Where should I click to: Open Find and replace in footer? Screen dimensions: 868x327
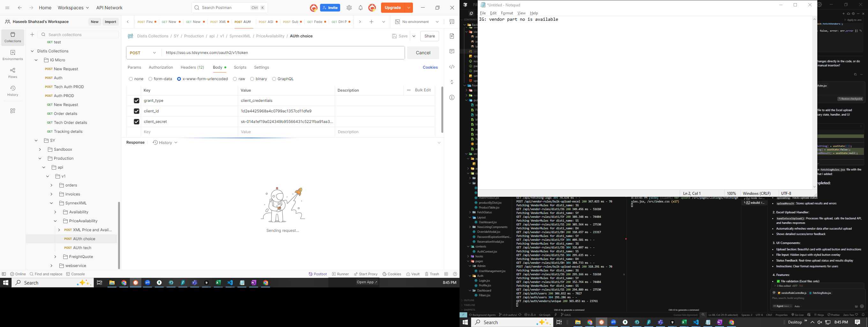click(x=46, y=274)
